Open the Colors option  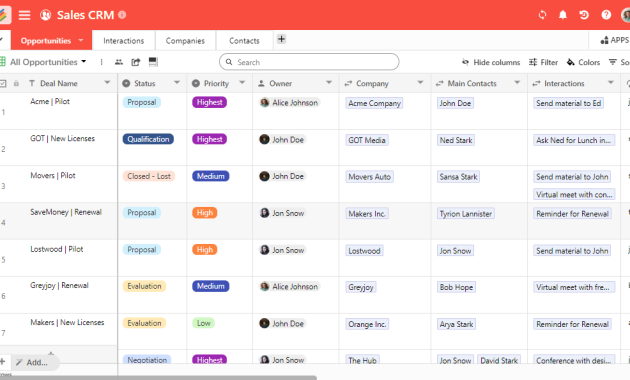coord(583,62)
